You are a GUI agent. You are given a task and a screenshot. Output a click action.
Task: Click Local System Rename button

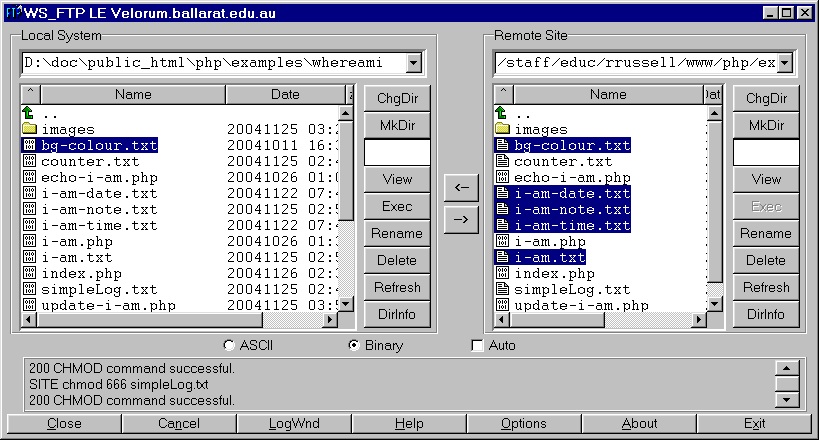tap(397, 234)
